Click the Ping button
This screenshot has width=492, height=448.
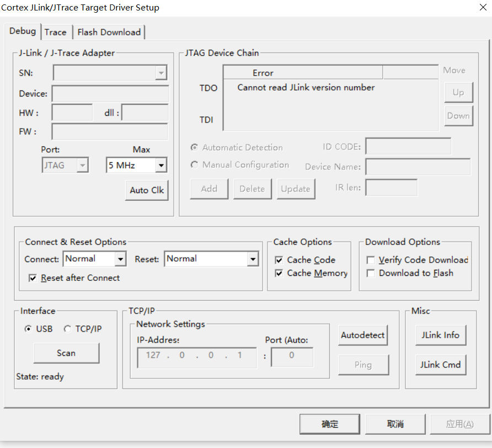tap(363, 365)
